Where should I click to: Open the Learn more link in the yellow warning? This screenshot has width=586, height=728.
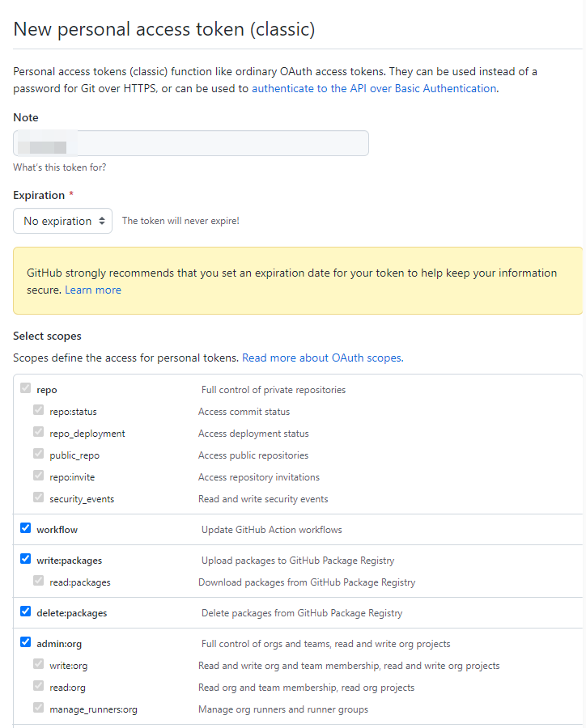click(x=93, y=290)
